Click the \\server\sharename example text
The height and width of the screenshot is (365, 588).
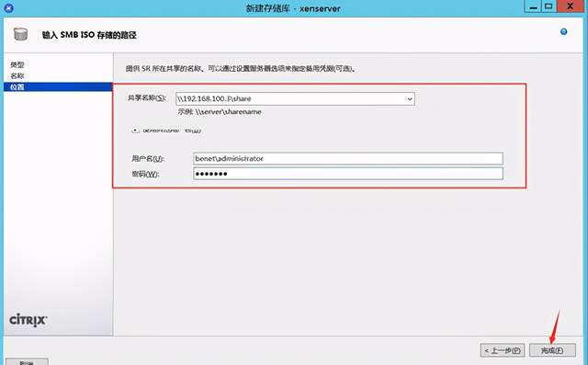click(x=228, y=112)
